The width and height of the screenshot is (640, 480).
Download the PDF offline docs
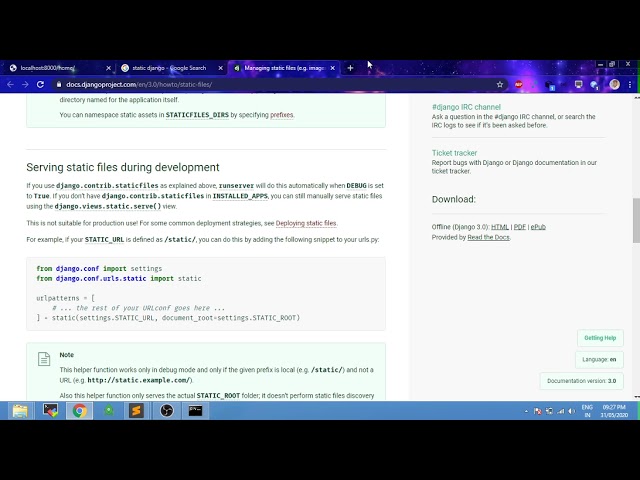(x=520, y=227)
